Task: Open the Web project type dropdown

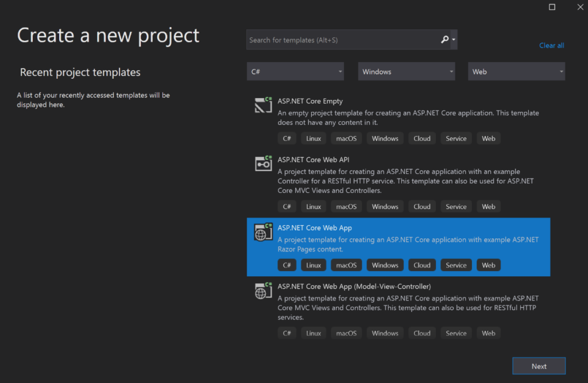Action: 516,71
